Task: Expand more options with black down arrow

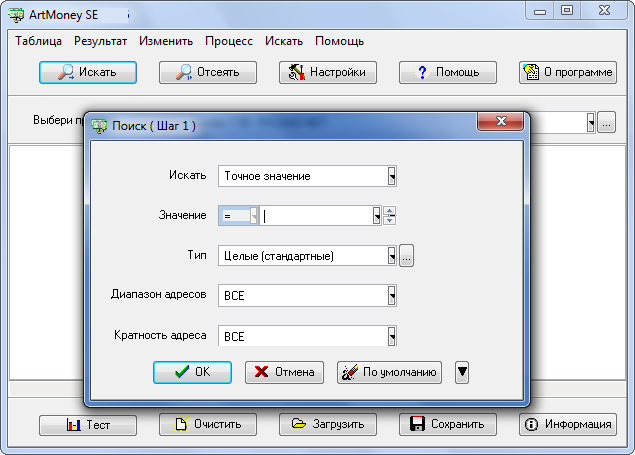Action: coord(462,372)
